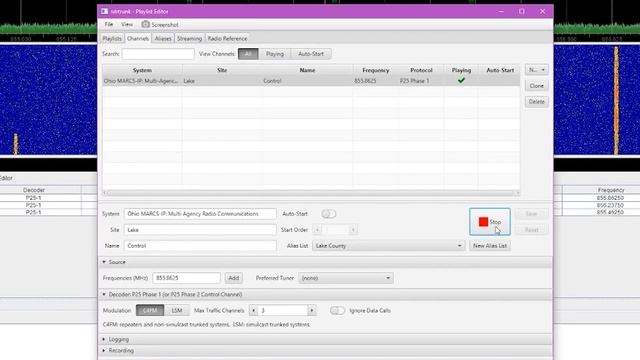Click 855.86250 in the background window frequency list
Image resolution: width=640 pixels, height=360 pixels.
point(610,198)
